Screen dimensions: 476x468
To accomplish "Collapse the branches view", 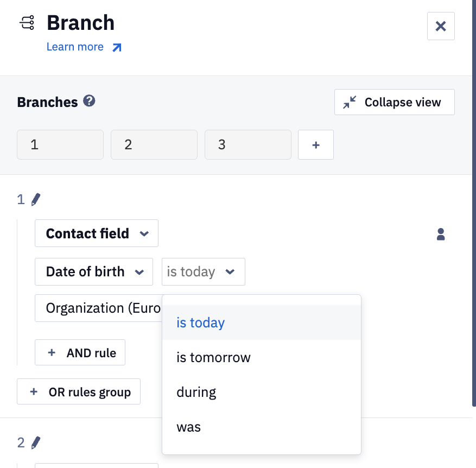I will click(x=395, y=102).
